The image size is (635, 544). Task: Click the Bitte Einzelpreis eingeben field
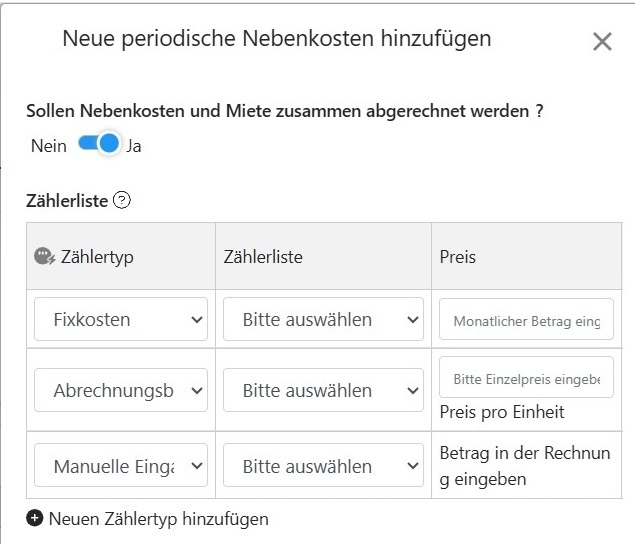[x=526, y=379]
